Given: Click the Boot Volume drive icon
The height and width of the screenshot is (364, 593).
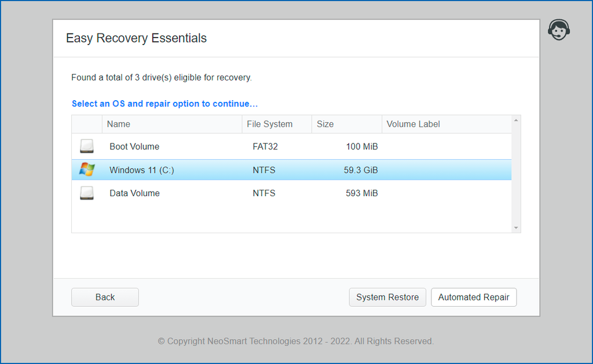Looking at the screenshot, I should coord(87,146).
